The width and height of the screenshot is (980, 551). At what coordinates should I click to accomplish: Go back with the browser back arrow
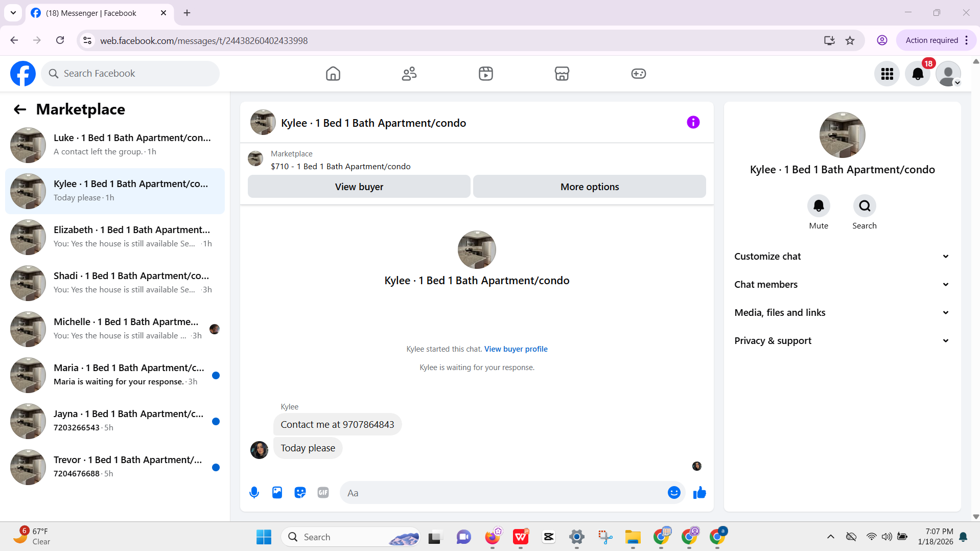pos(14,40)
